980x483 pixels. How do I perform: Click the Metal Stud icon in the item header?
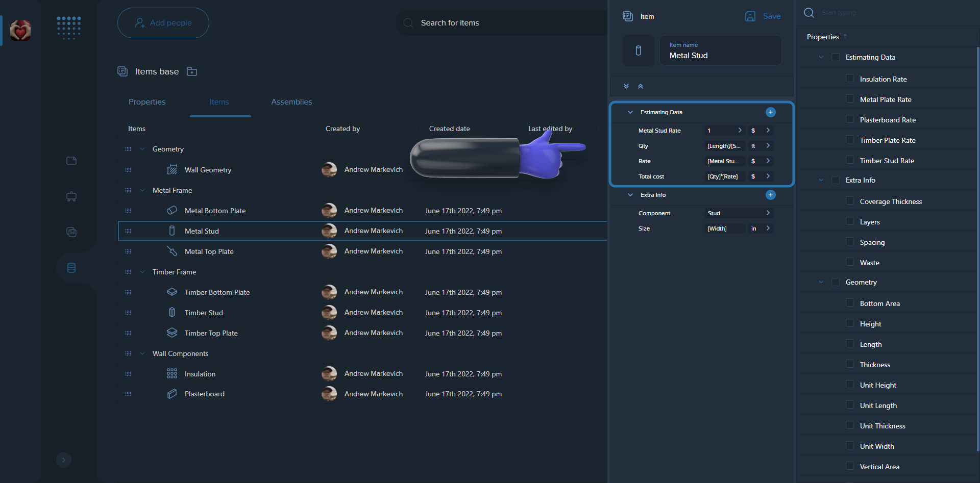(638, 50)
